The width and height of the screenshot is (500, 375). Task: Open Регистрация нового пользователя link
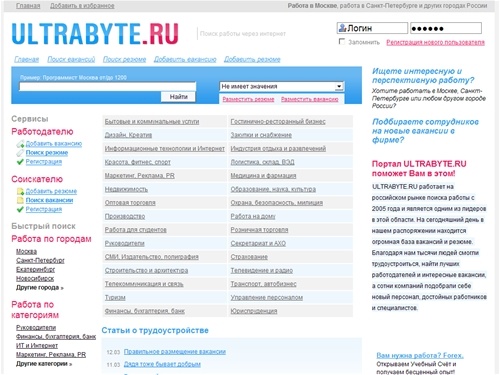click(x=435, y=42)
